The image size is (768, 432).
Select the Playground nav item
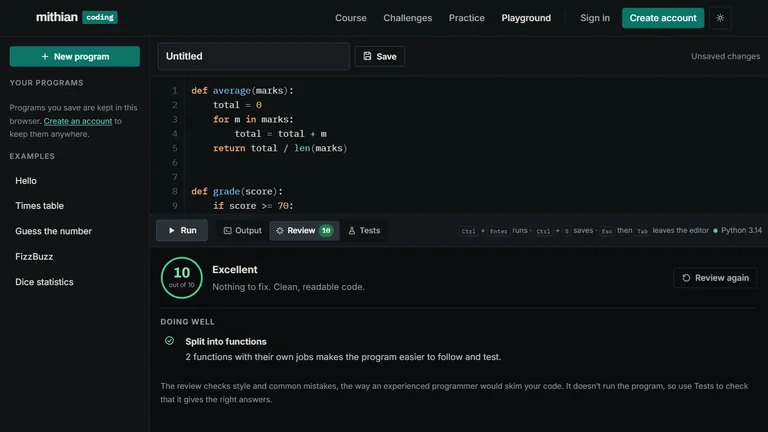[526, 18]
